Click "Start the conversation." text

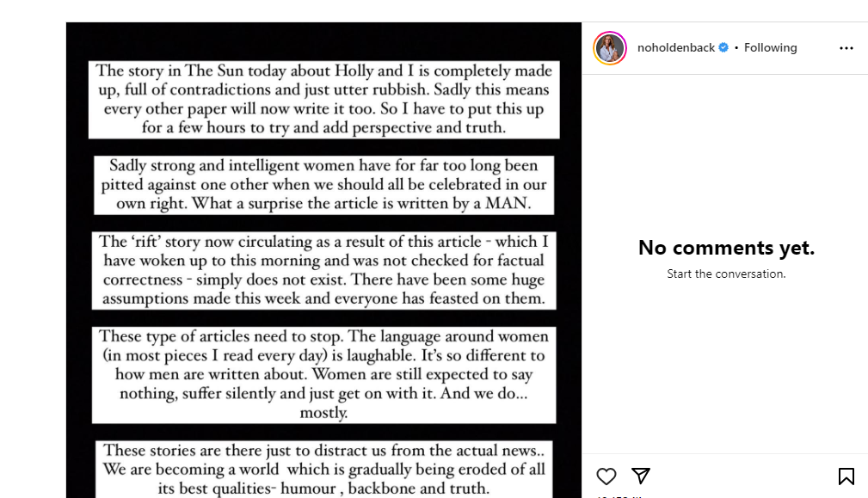(x=726, y=274)
